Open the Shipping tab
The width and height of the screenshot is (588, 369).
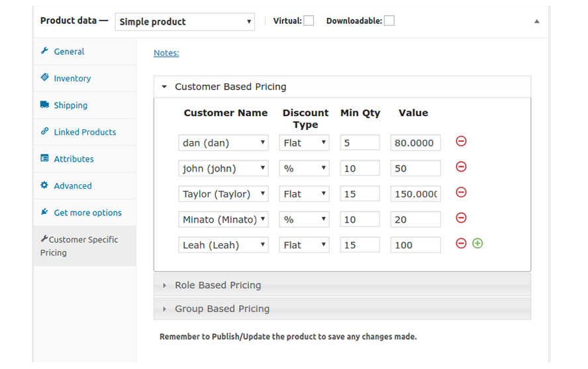tap(70, 105)
